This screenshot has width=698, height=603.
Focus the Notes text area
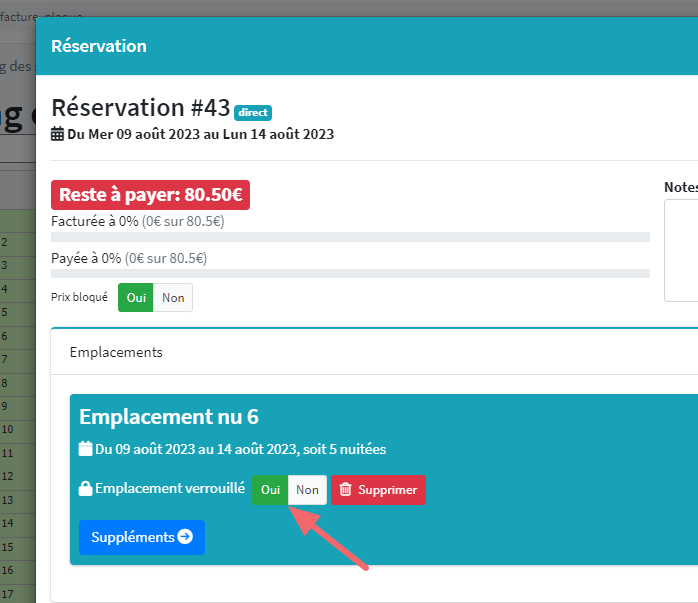(x=682, y=250)
